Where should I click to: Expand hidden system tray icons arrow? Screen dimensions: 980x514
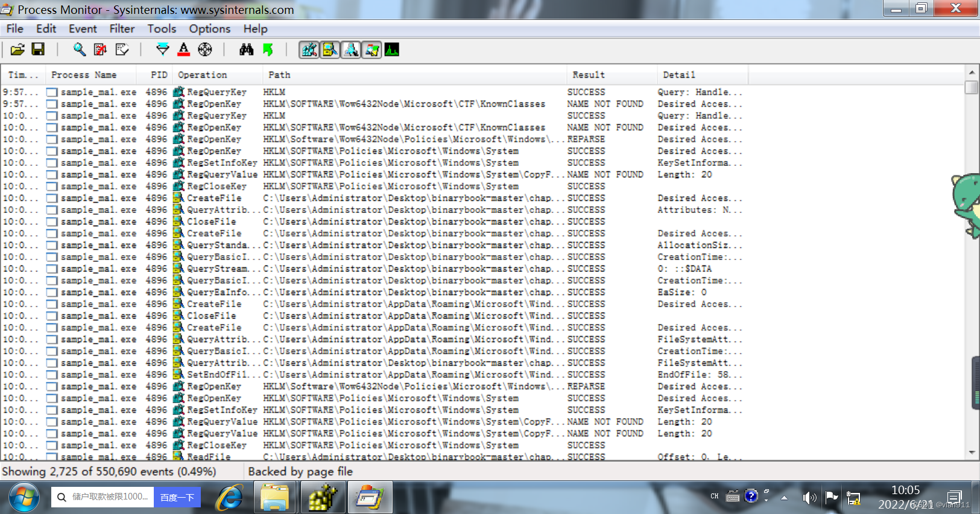point(784,498)
